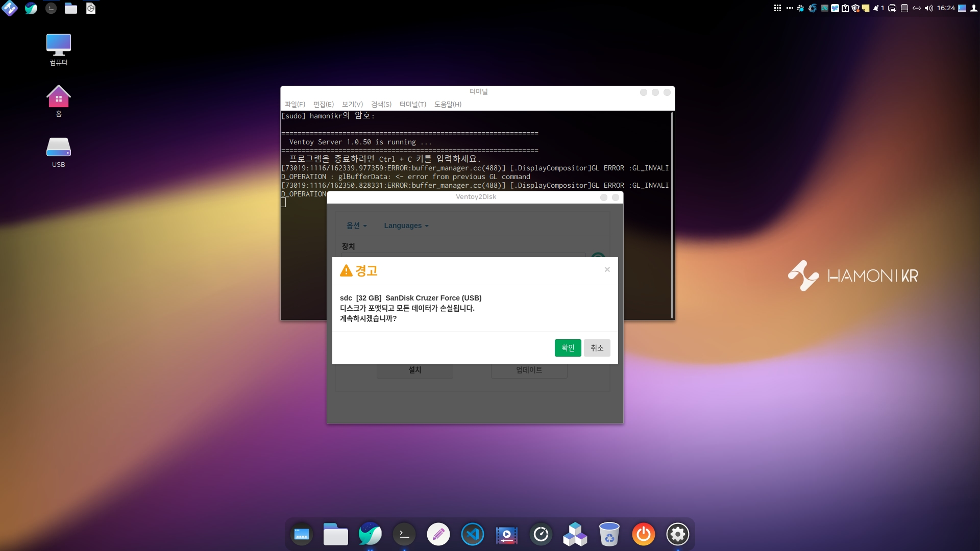980x551 pixels.
Task: Expand the 옵션 dropdown in Ventoy2Disk
Action: (356, 226)
